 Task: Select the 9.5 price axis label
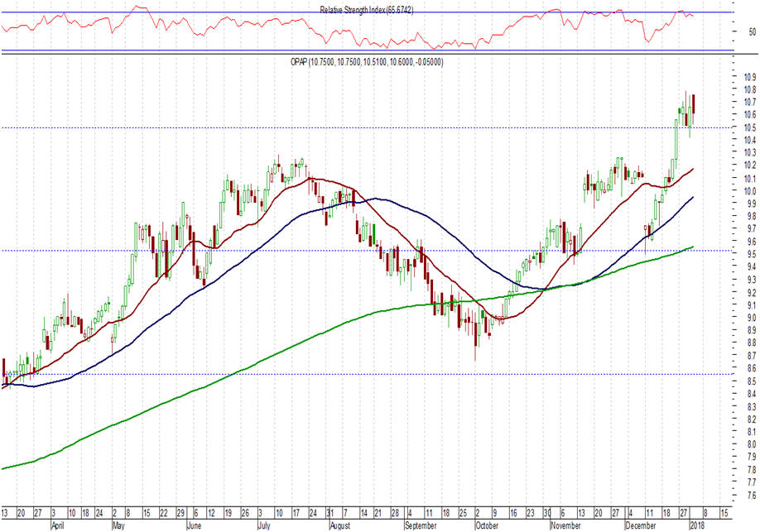click(x=751, y=254)
